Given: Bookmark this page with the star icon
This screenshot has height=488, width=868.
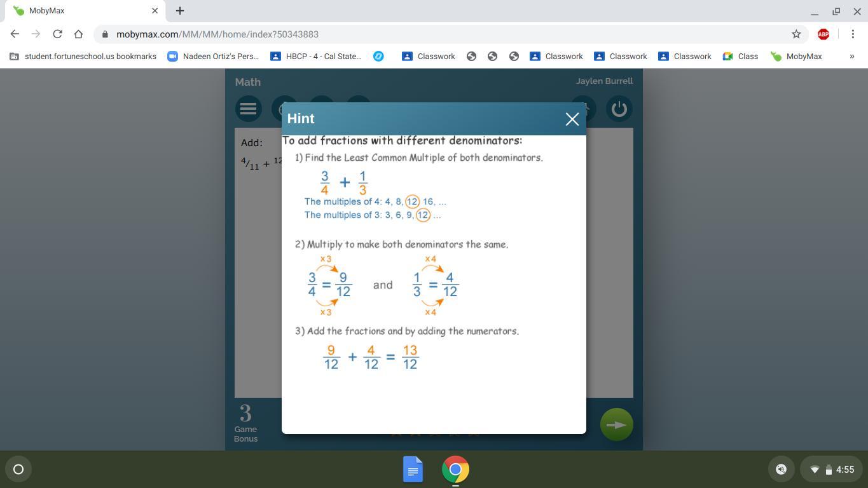Looking at the screenshot, I should [796, 34].
